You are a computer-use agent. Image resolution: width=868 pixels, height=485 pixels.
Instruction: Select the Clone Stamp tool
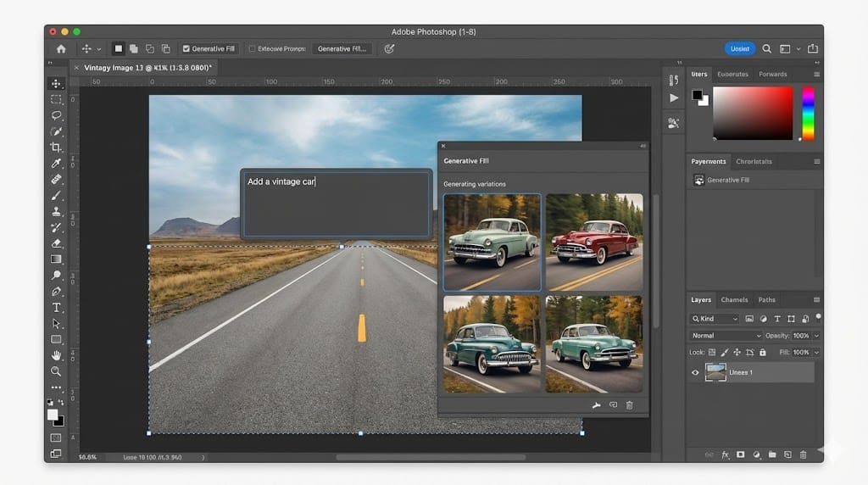point(57,211)
